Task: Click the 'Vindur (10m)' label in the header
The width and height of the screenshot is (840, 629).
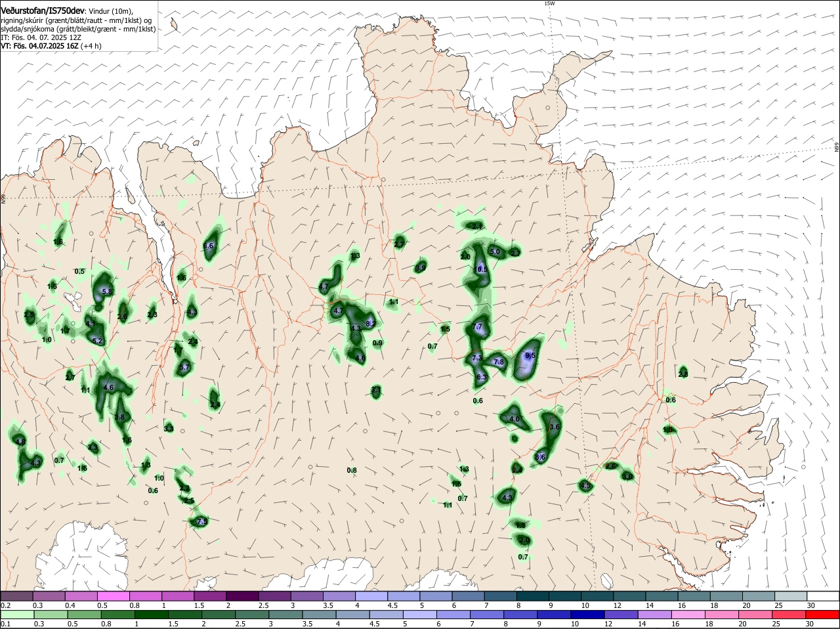Action: (110, 11)
